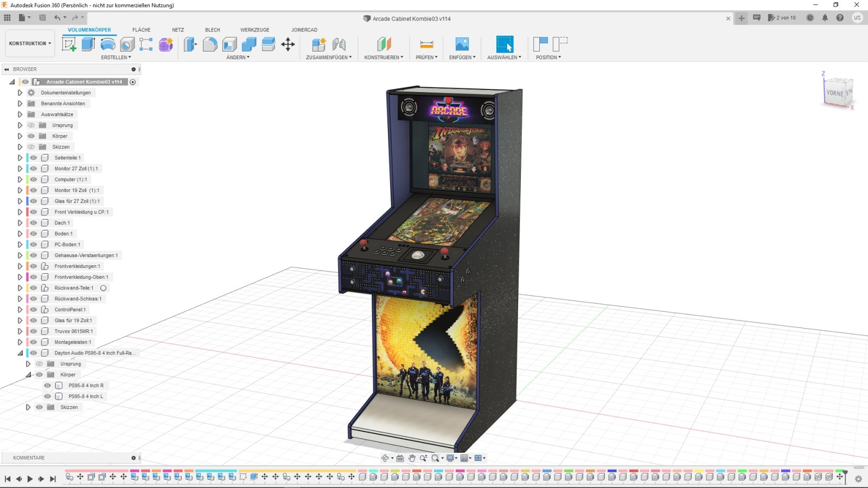Select the Rectangular Pattern tool
Screen dimensions: 868x488
tap(146, 44)
